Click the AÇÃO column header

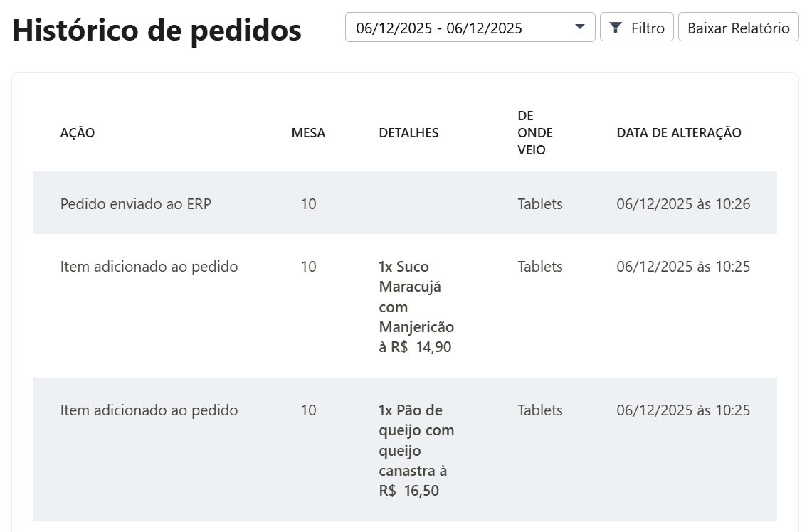tap(77, 133)
